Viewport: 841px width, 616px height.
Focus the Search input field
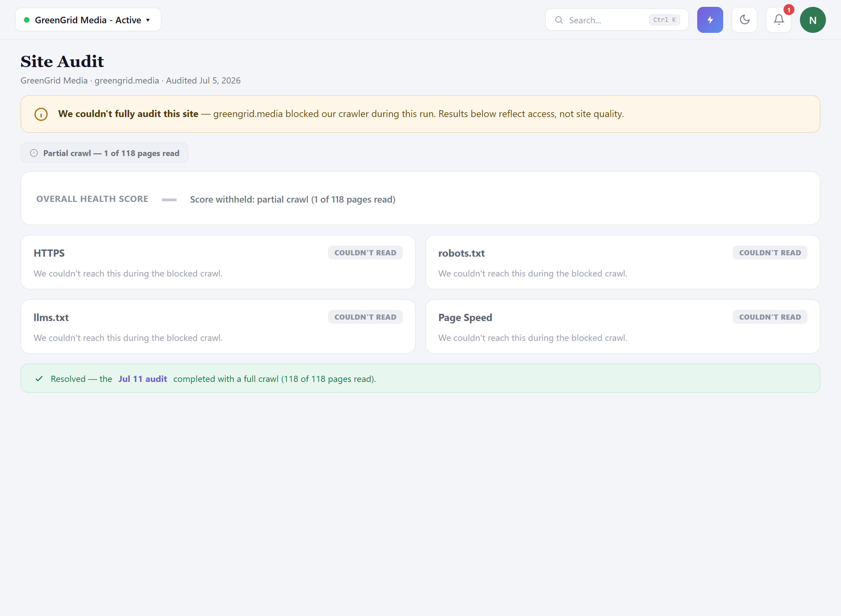(x=616, y=20)
